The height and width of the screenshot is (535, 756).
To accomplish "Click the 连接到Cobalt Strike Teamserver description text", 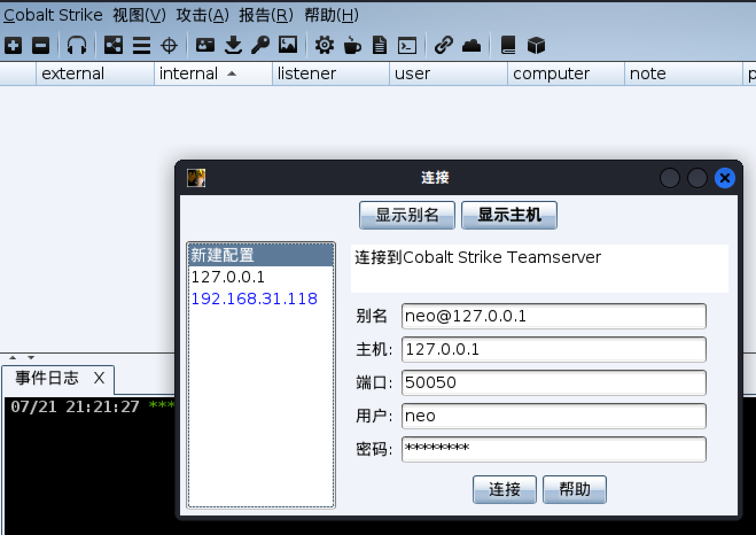I will click(478, 258).
